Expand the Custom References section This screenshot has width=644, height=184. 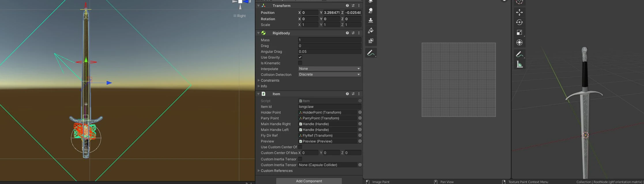[x=259, y=170]
